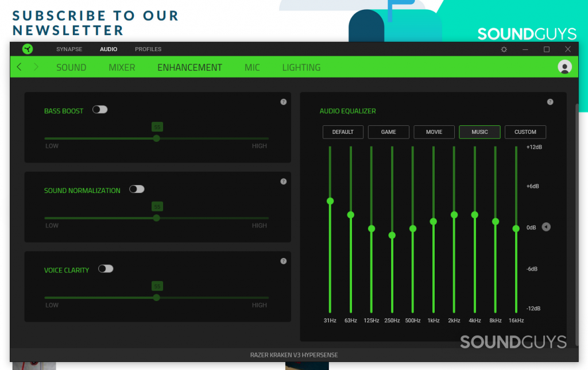The width and height of the screenshot is (588, 370).
Task: Open Bass Boost help icon
Action: tap(284, 102)
